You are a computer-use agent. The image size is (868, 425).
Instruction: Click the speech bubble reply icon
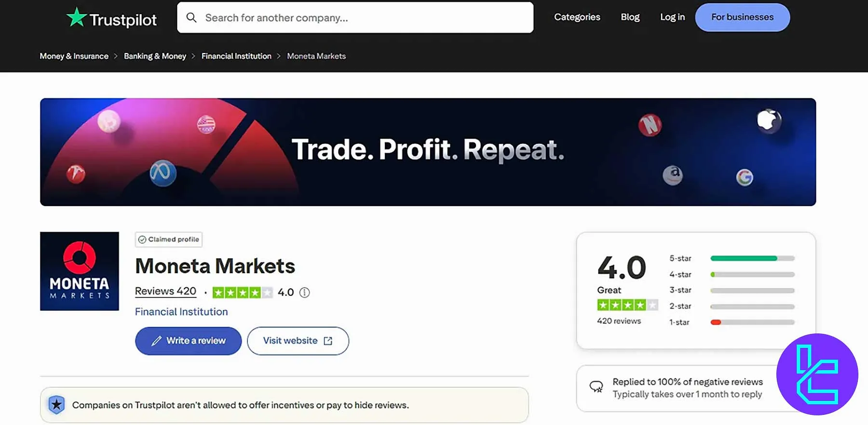tap(597, 386)
